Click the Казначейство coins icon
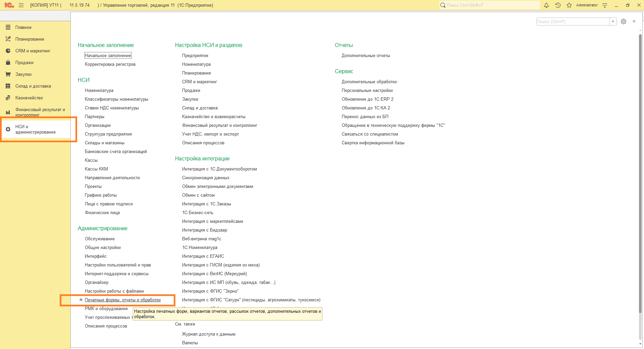The width and height of the screenshot is (644, 349). pyautogui.click(x=8, y=98)
